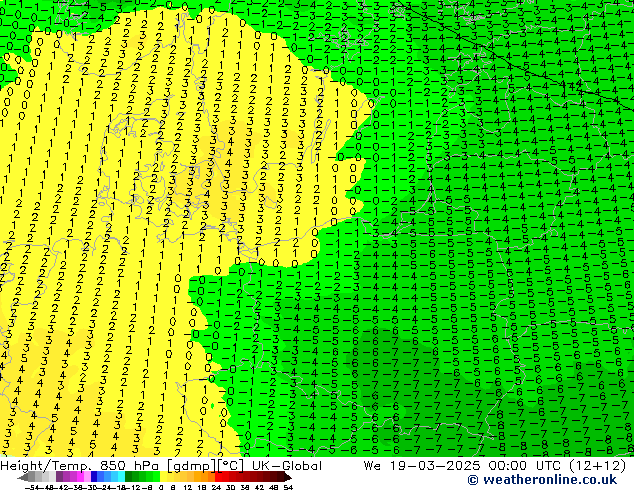Click the '[°C]' unit label
Image resolution: width=634 pixels, height=490 pixels.
pos(231,466)
